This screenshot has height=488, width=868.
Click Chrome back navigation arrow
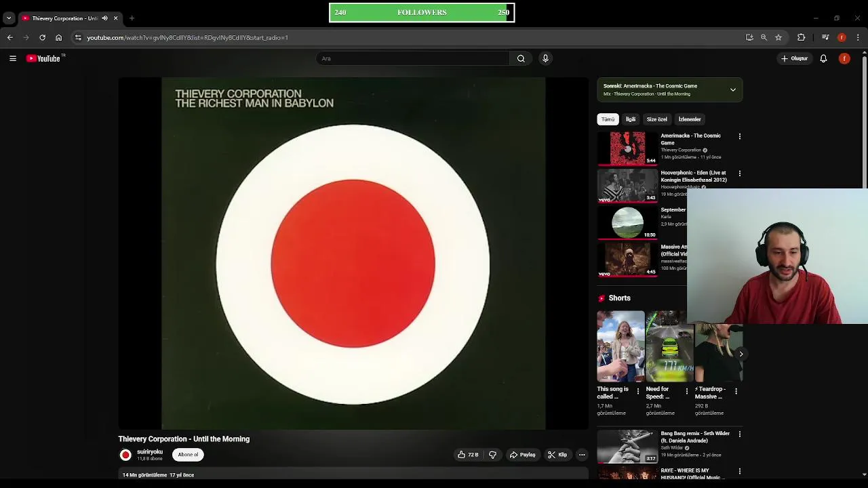coord(10,37)
